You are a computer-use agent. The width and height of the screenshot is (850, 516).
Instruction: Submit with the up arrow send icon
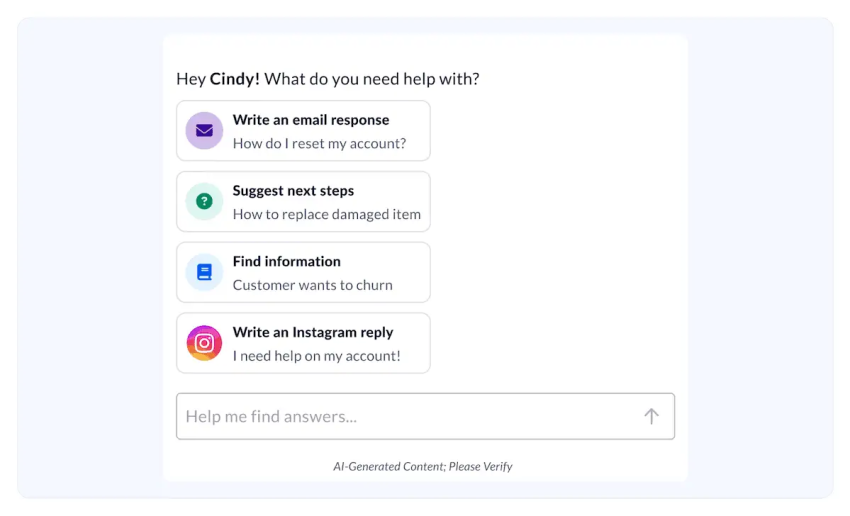651,416
